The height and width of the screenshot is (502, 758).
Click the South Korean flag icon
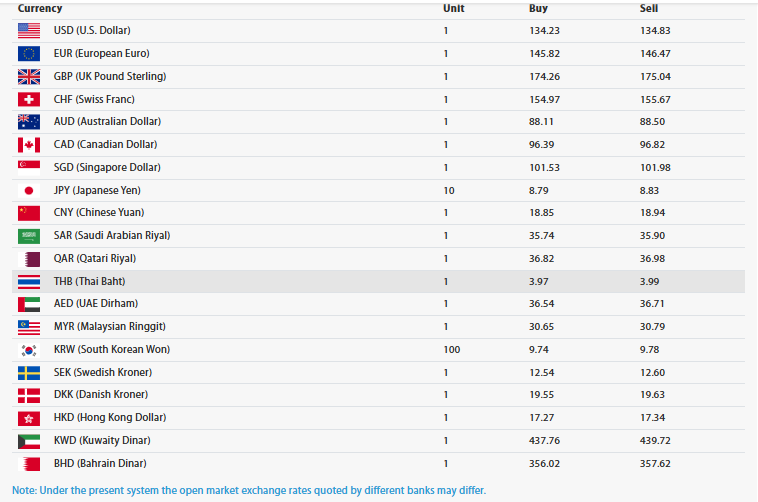[29, 350]
